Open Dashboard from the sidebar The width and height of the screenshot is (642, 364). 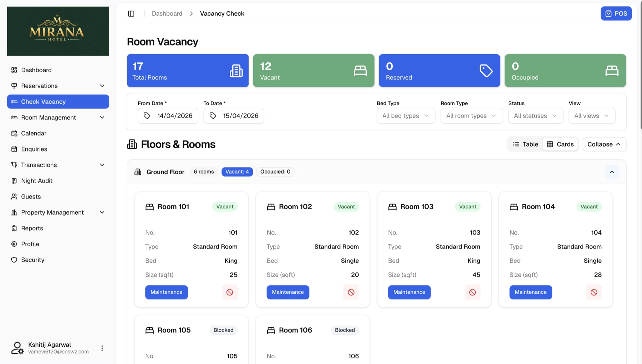coord(58,70)
